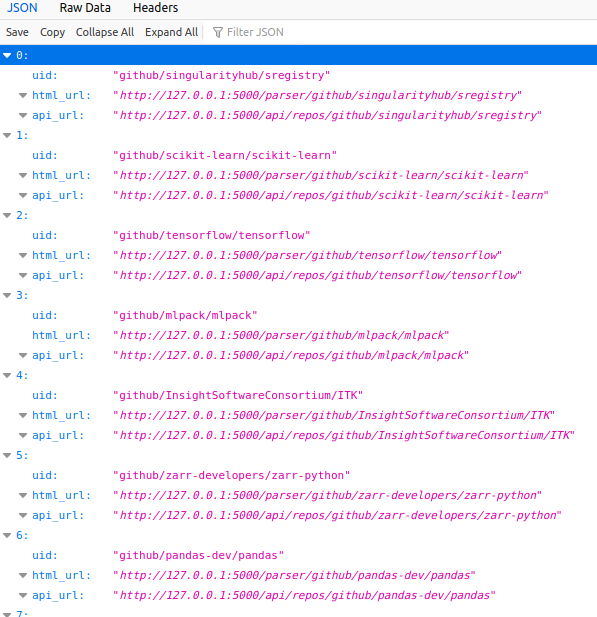Toggle api_url arrow for pandas entry
The width and height of the screenshot is (597, 617).
point(23,595)
